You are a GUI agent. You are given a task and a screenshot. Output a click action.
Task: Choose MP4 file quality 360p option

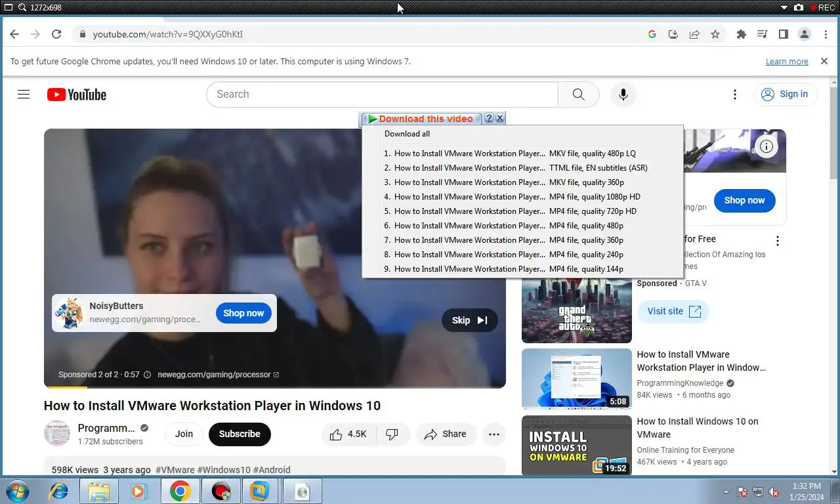point(522,240)
